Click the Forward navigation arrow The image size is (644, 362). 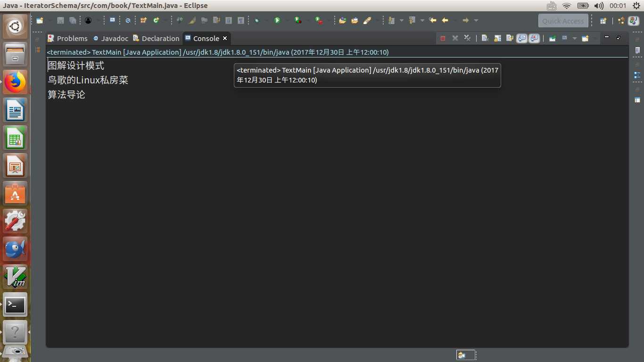point(465,20)
